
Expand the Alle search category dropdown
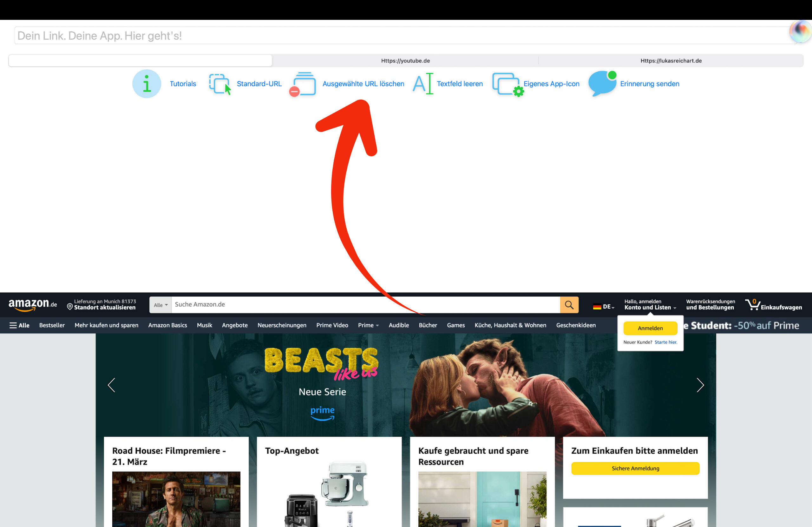[160, 305]
